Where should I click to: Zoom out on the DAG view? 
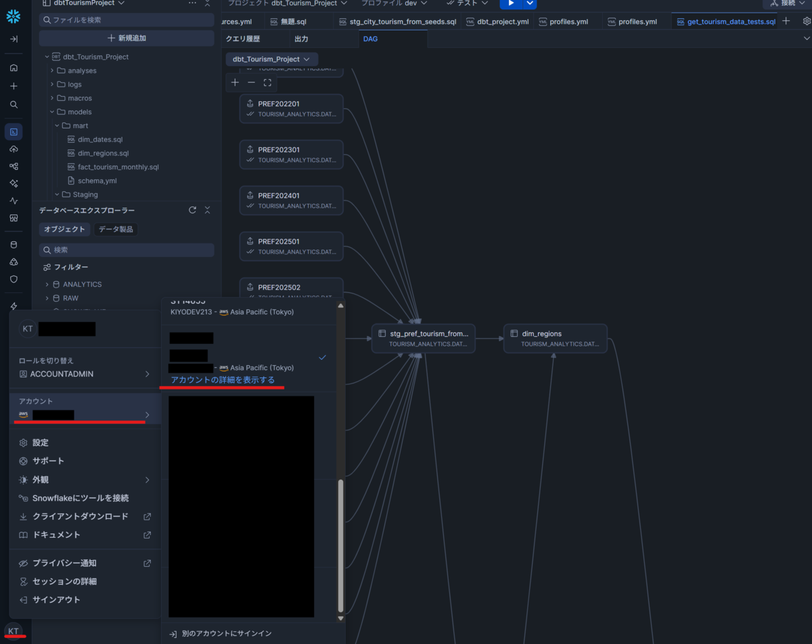click(x=251, y=83)
